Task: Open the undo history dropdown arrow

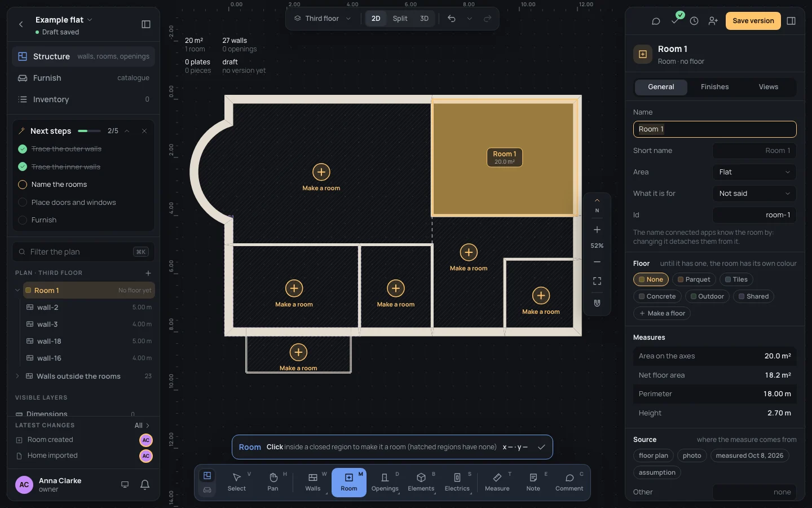Action: pos(469,19)
